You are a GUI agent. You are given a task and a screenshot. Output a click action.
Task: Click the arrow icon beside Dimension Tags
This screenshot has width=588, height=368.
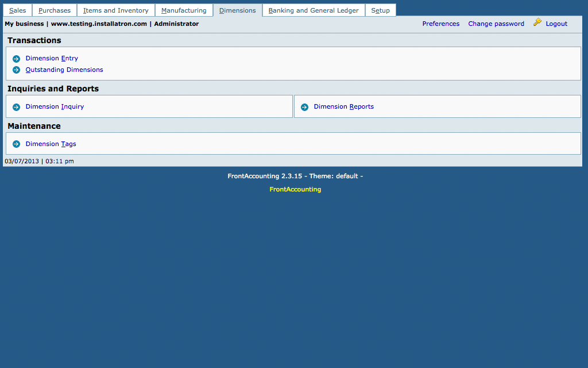16,144
